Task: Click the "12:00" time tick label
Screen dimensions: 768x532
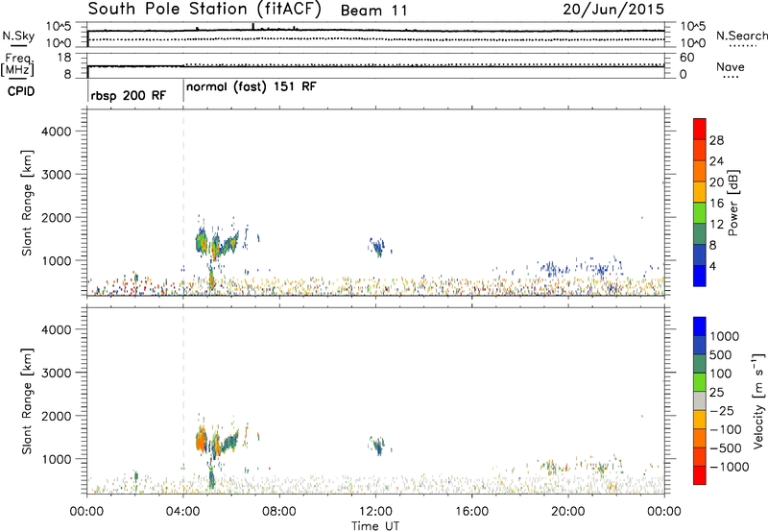Action: 375,512
